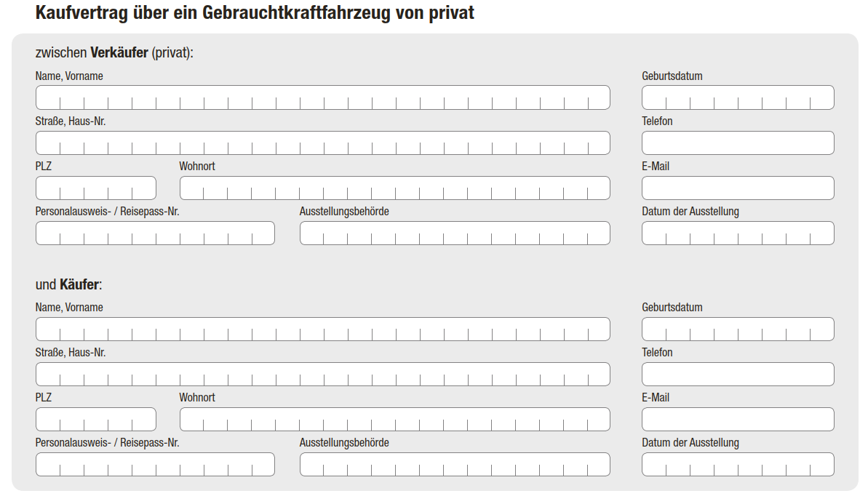Select the buyer's Geburtsdatum field
Viewport: 868px width, 496px height.
tap(738, 329)
